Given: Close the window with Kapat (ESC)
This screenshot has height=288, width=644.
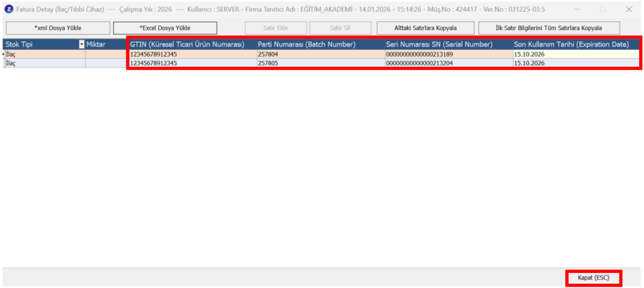Looking at the screenshot, I should click(594, 278).
